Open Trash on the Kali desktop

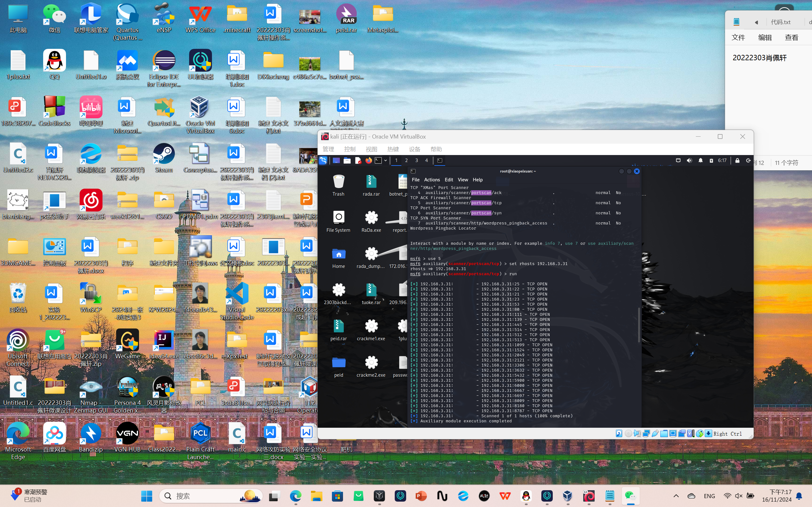339,185
